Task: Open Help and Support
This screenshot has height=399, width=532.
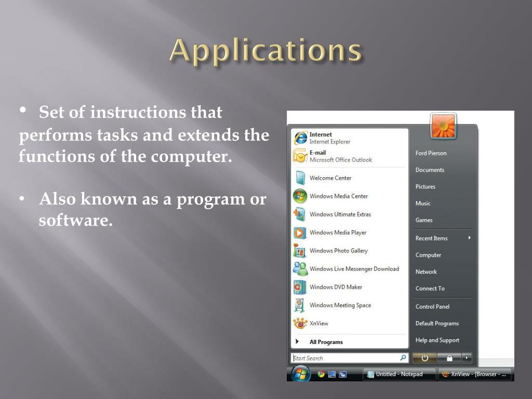Action: (437, 340)
